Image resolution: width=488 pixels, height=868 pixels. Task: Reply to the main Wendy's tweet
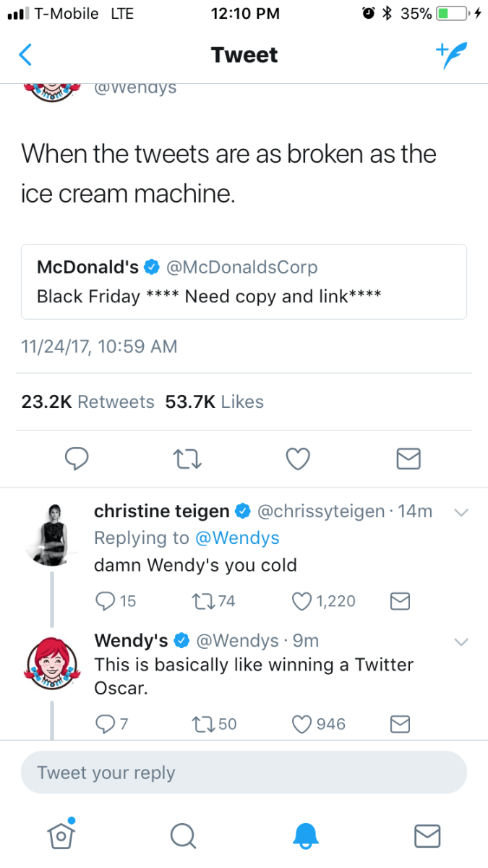77,458
